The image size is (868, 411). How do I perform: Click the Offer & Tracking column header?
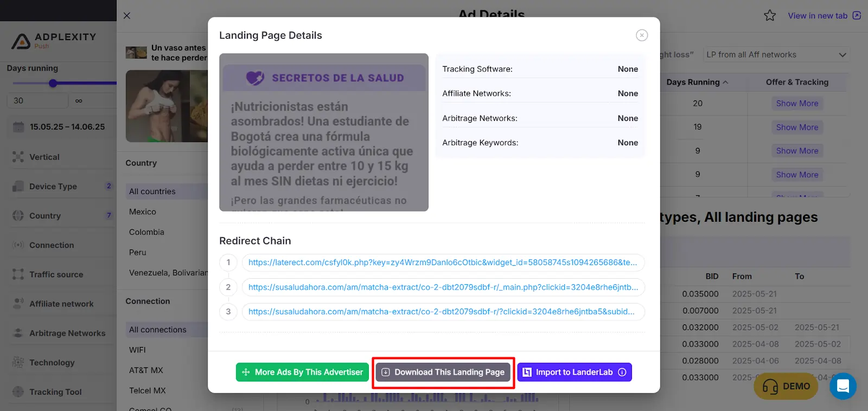(797, 82)
